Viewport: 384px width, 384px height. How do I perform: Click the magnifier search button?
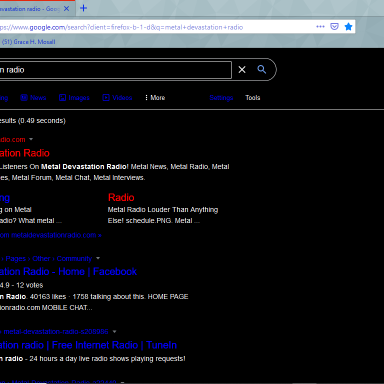(x=262, y=69)
